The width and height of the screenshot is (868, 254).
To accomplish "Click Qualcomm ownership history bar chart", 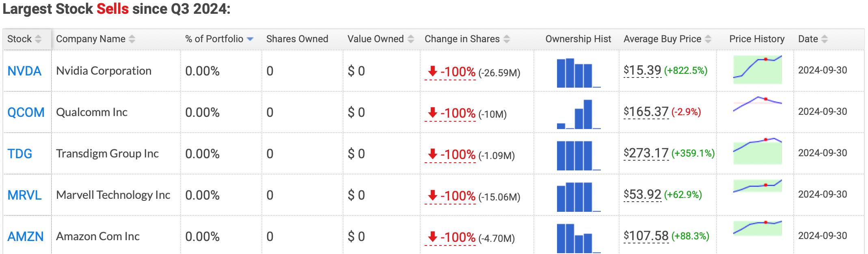I will [x=578, y=114].
